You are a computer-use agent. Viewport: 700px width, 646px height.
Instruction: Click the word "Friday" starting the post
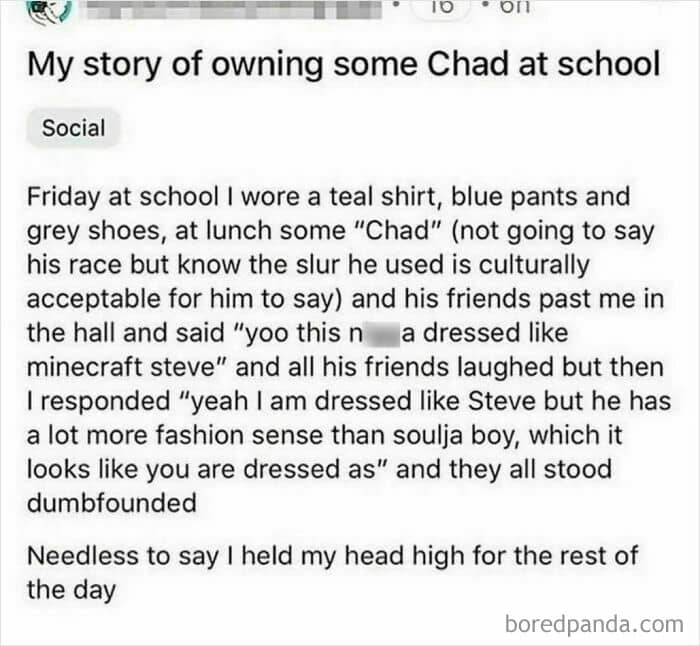pos(61,195)
